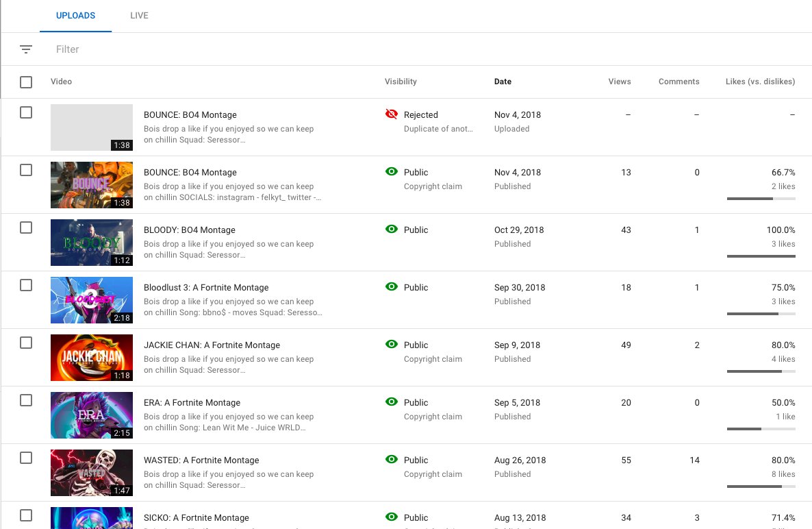Screen dimensions: 812x529
Task: Open the filter icon menu
Action: click(x=26, y=49)
